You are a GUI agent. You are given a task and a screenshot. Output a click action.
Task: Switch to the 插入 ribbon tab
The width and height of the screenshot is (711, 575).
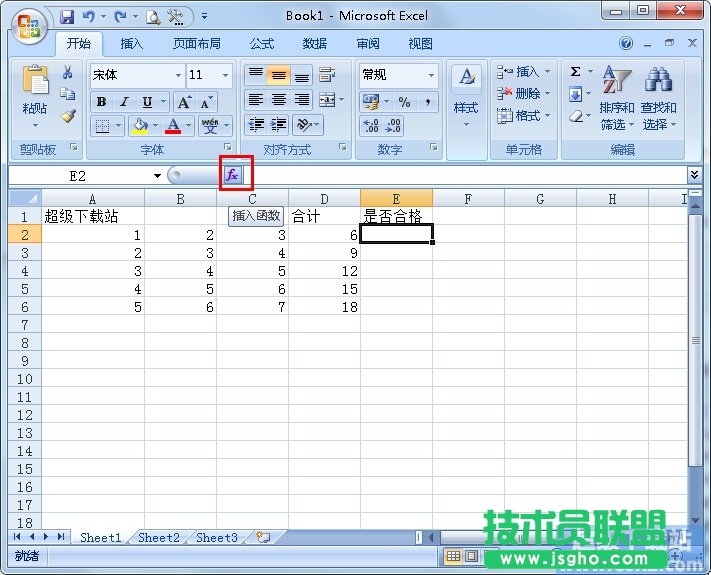click(x=131, y=44)
